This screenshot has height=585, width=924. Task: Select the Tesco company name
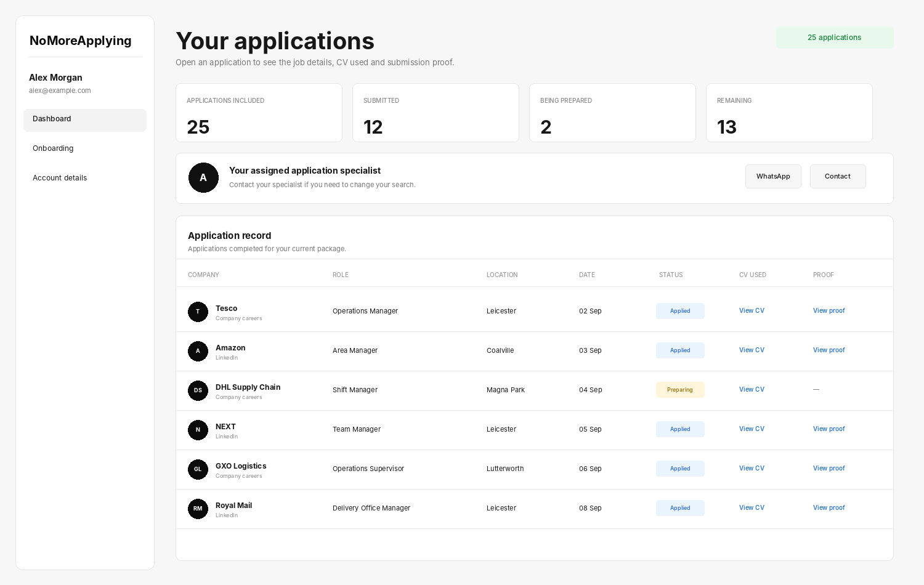[x=226, y=309]
